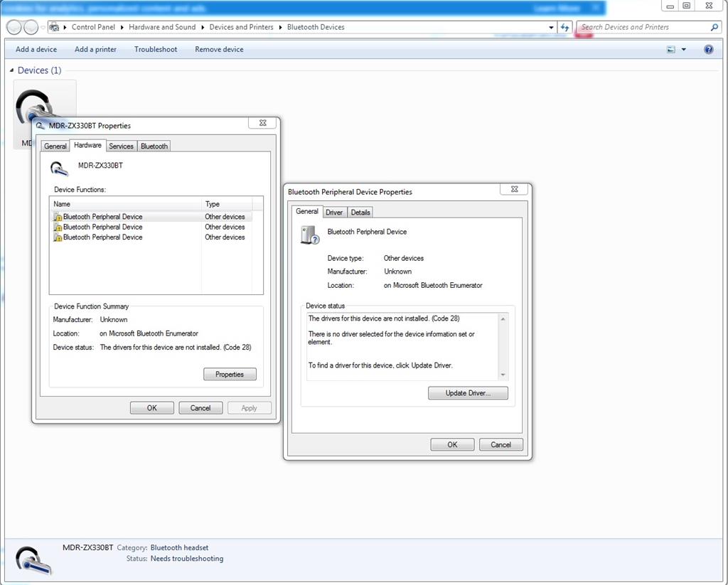Close the Bluetooth Peripheral Device Properties dialog
728x585 pixels.
pos(515,189)
